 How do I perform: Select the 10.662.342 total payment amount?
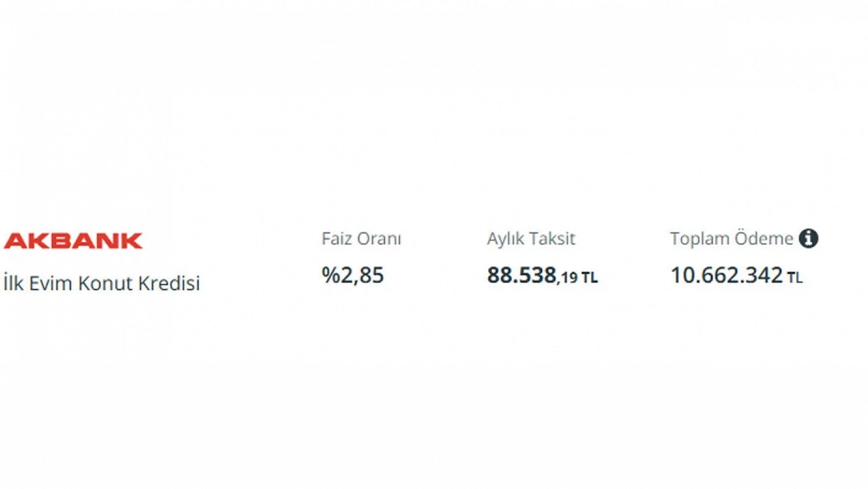726,275
